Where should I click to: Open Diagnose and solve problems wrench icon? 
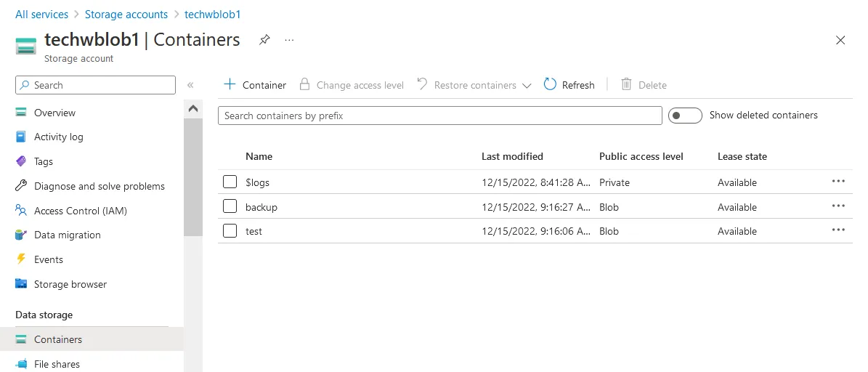[x=21, y=186]
